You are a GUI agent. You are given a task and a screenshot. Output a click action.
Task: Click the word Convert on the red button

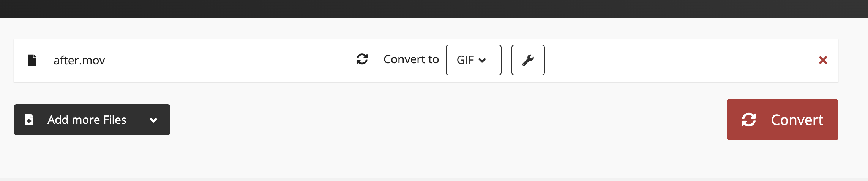pos(797,120)
